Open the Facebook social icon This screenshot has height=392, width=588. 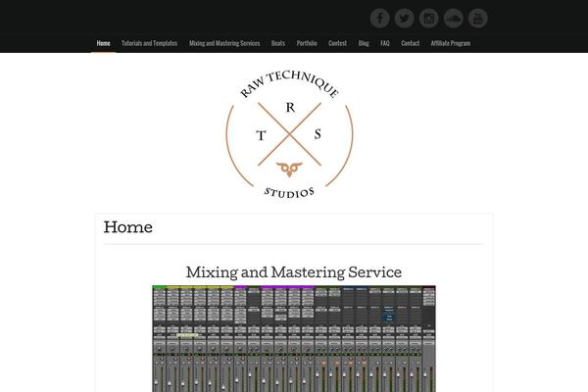coord(379,18)
